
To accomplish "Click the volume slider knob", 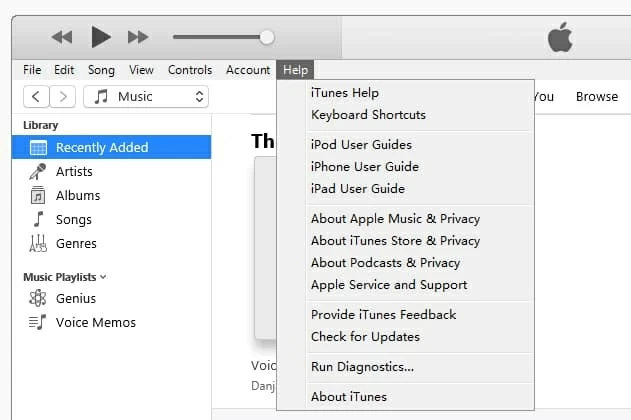I will pos(266,37).
